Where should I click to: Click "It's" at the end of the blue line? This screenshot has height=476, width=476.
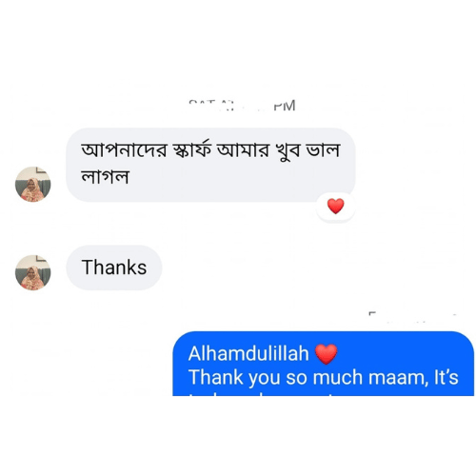click(x=446, y=378)
